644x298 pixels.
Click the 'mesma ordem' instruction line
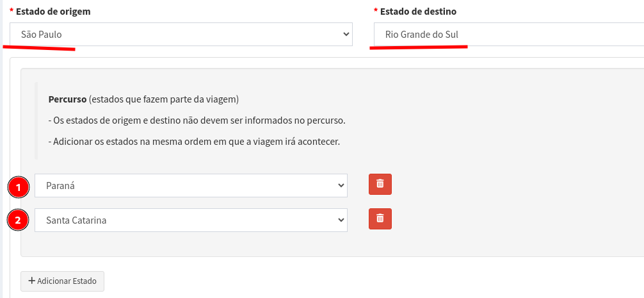click(x=193, y=141)
